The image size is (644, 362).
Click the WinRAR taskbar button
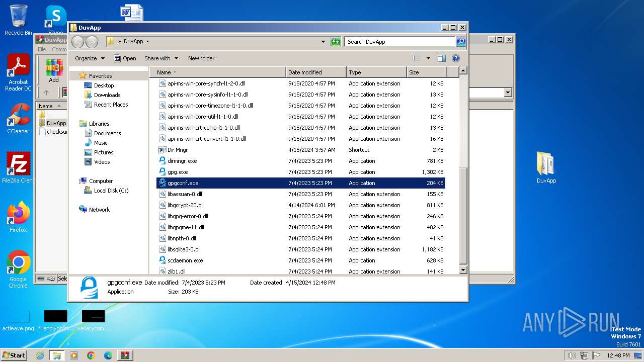coord(125,355)
